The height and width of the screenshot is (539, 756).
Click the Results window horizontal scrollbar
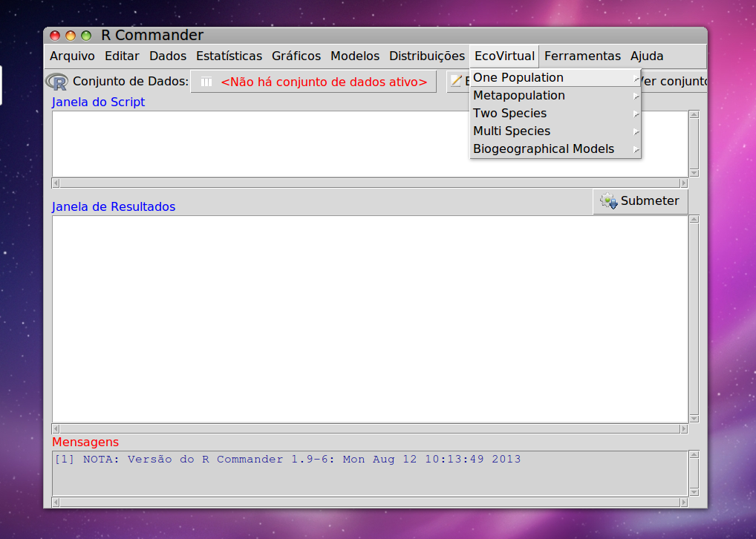pos(369,429)
